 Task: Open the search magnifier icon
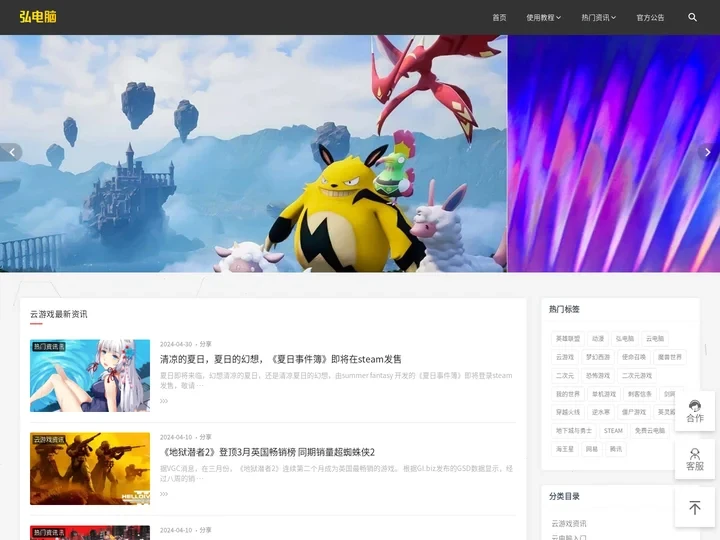point(692,17)
